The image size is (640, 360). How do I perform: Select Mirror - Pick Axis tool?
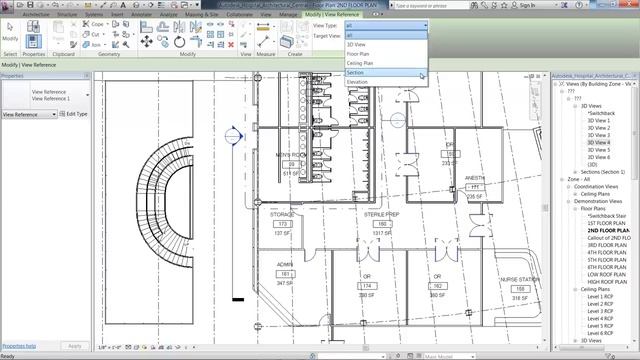click(179, 27)
